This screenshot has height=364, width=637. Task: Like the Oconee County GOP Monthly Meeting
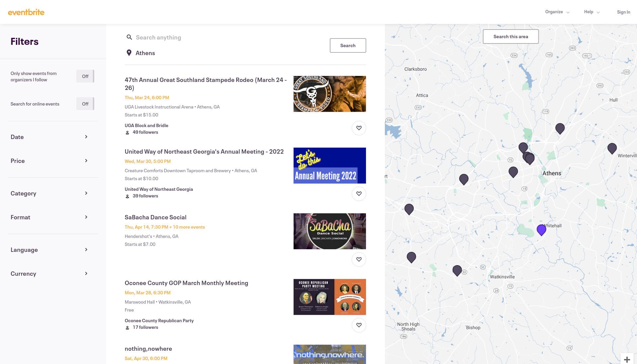click(359, 325)
